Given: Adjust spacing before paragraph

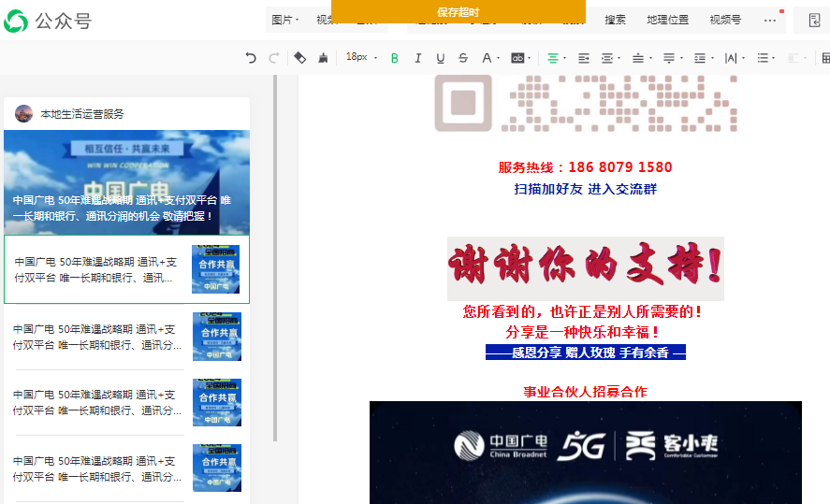Looking at the screenshot, I should (642, 58).
